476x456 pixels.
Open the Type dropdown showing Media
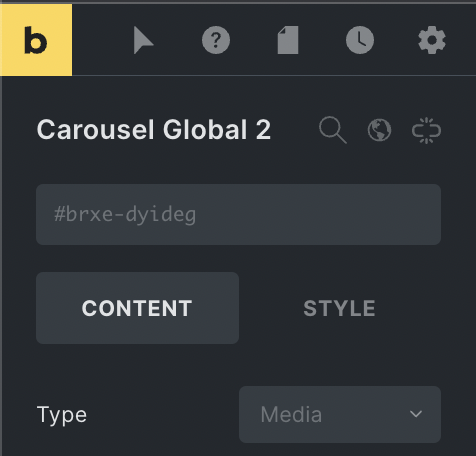click(340, 414)
